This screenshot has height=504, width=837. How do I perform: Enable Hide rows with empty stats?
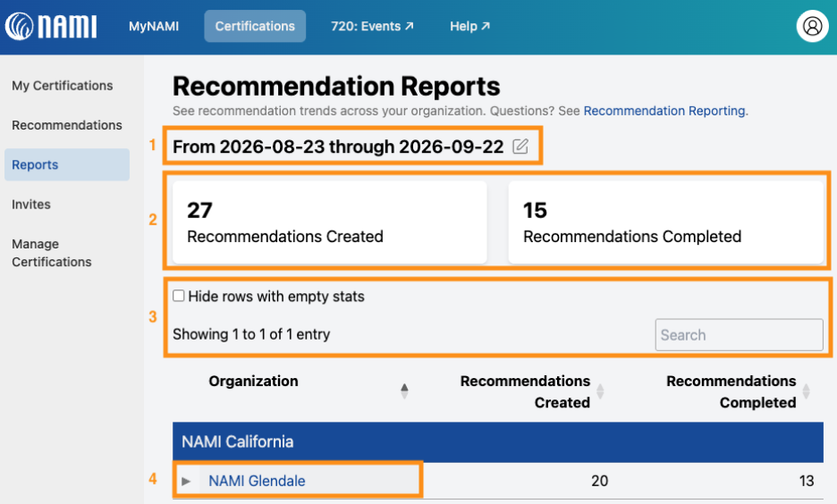[179, 296]
